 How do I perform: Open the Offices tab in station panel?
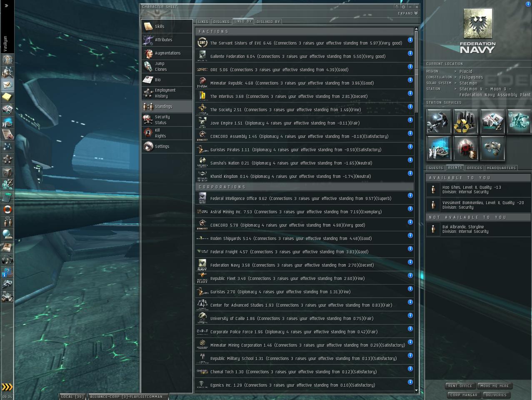(474, 168)
